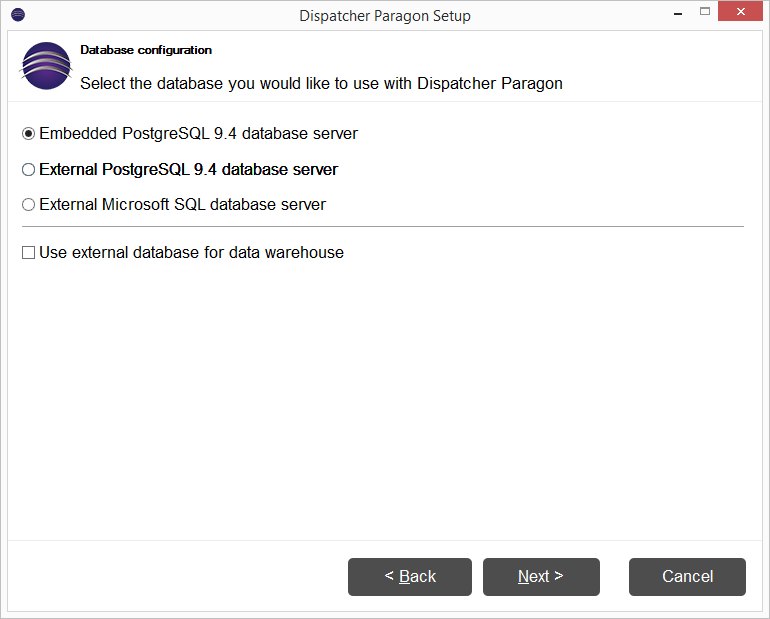Proceed with the Next button
Screen dimensions: 770x619
coord(541,576)
